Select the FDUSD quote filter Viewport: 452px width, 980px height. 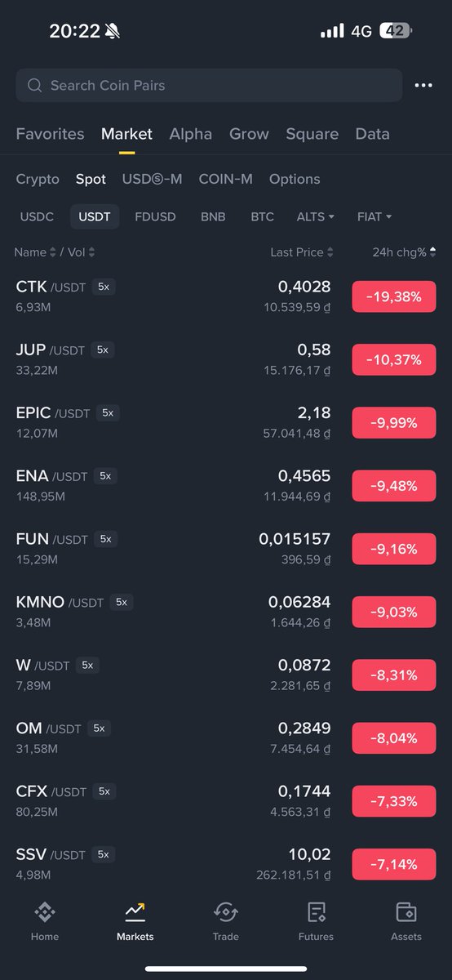[x=155, y=216]
